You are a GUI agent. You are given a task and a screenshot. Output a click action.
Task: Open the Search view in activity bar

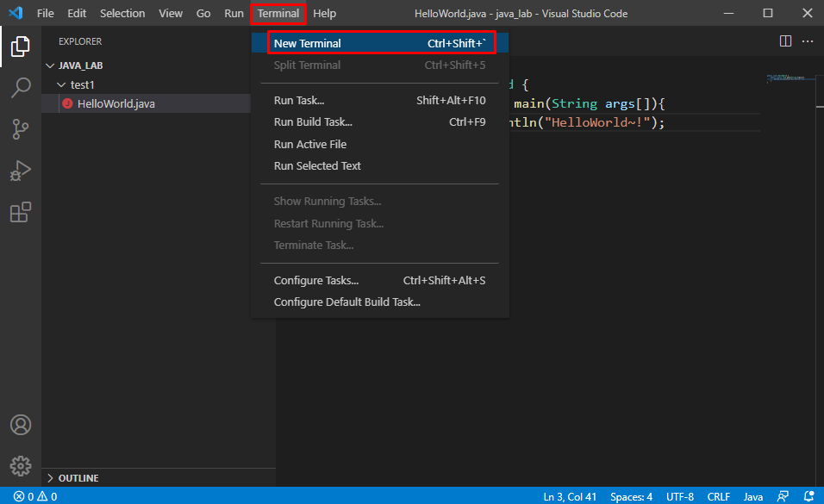click(21, 88)
